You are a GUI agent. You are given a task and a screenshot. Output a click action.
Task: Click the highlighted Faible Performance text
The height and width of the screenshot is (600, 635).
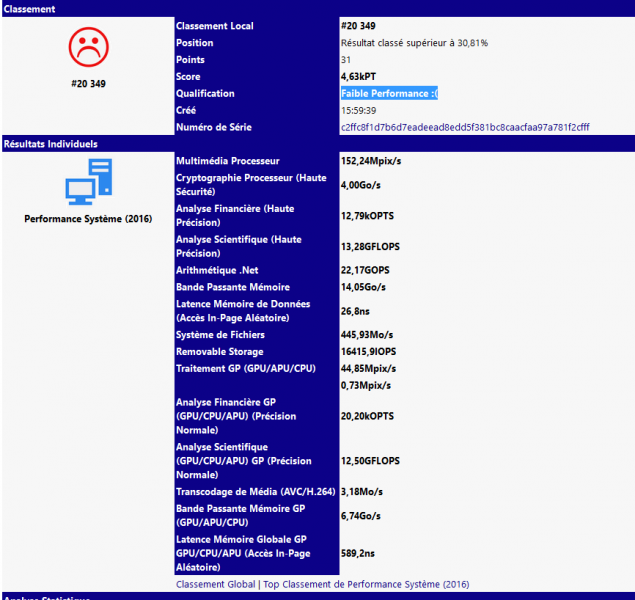(x=389, y=94)
